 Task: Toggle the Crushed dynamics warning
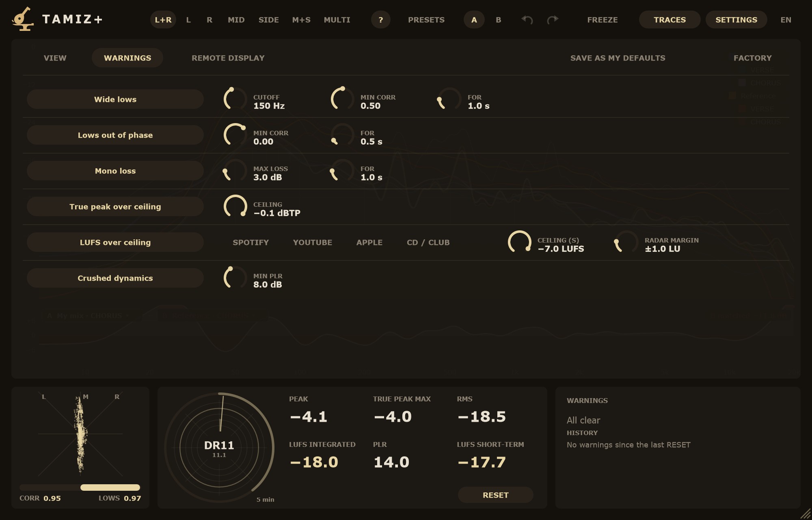click(115, 278)
